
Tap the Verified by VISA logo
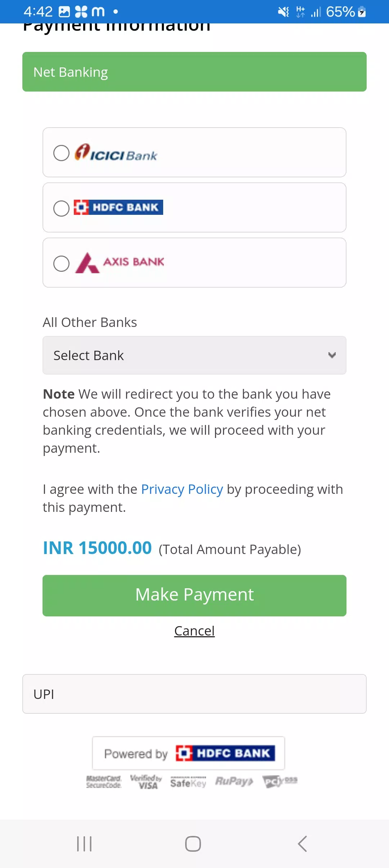tap(146, 781)
